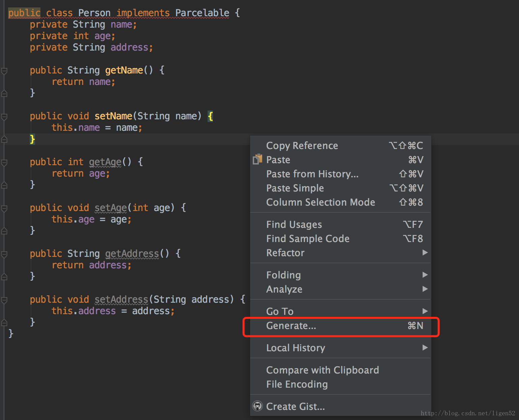Open the Analyze submenu
The width and height of the screenshot is (519, 420).
pyautogui.click(x=340, y=289)
